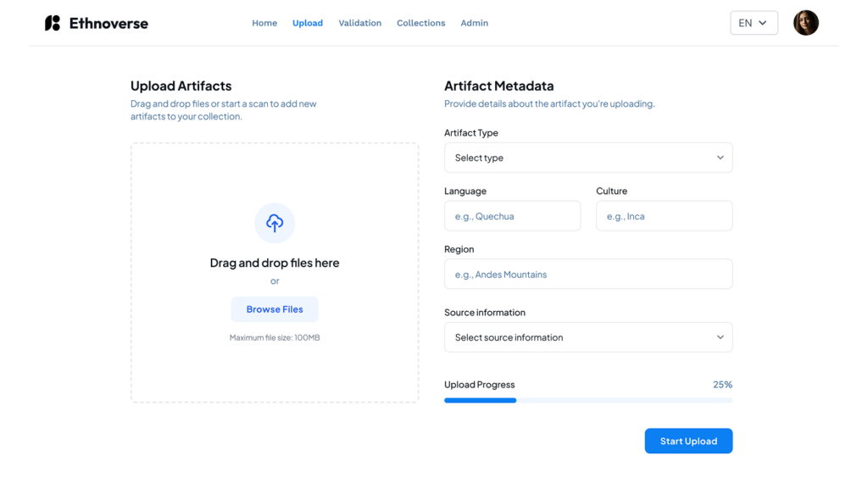Click the Upload Progress bar
868x489 pixels.
click(x=588, y=401)
